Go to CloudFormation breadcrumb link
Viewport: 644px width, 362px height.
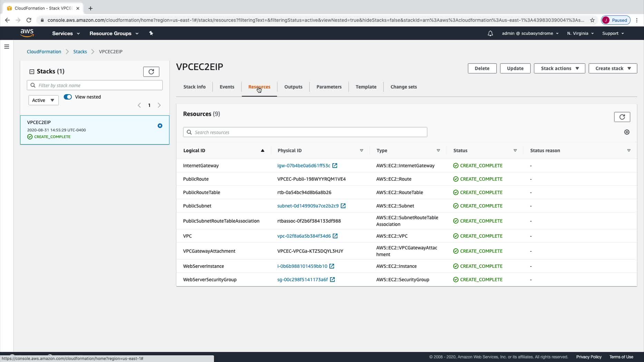pyautogui.click(x=44, y=52)
